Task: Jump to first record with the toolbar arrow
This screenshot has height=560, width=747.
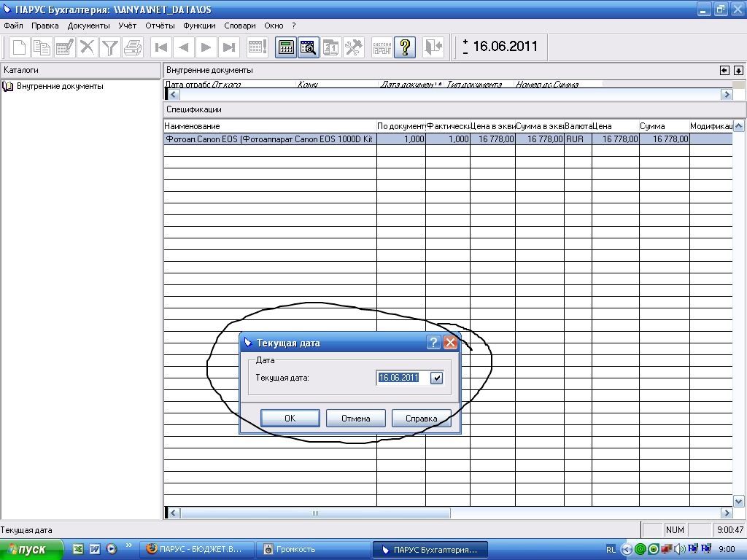Action: pyautogui.click(x=161, y=47)
